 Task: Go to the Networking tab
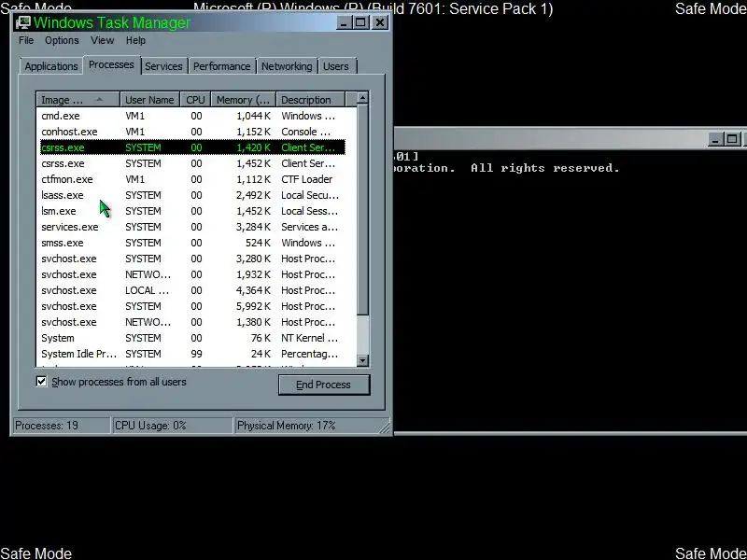pyautogui.click(x=287, y=66)
